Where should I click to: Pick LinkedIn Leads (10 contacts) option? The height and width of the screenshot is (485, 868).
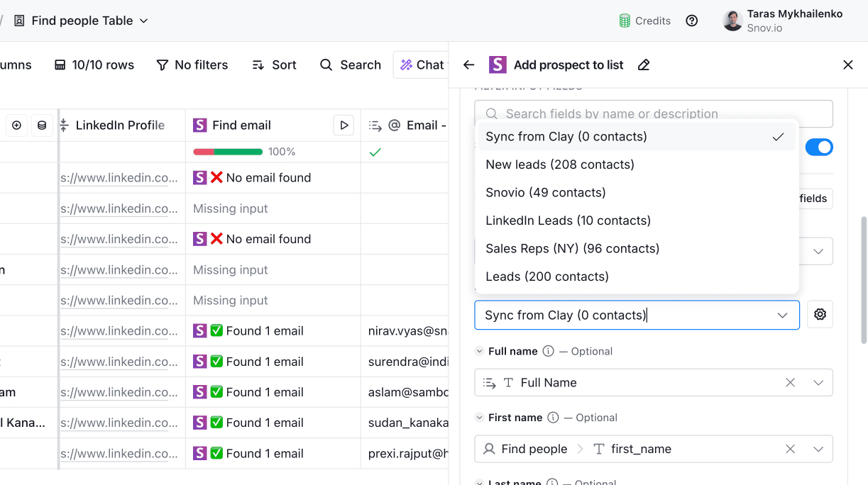click(x=568, y=221)
